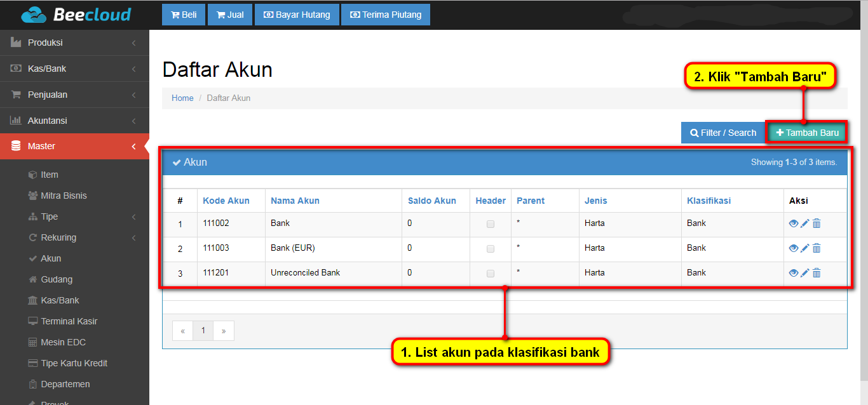Image resolution: width=868 pixels, height=405 pixels.
Task: Open the Filter / Search button
Action: click(722, 133)
